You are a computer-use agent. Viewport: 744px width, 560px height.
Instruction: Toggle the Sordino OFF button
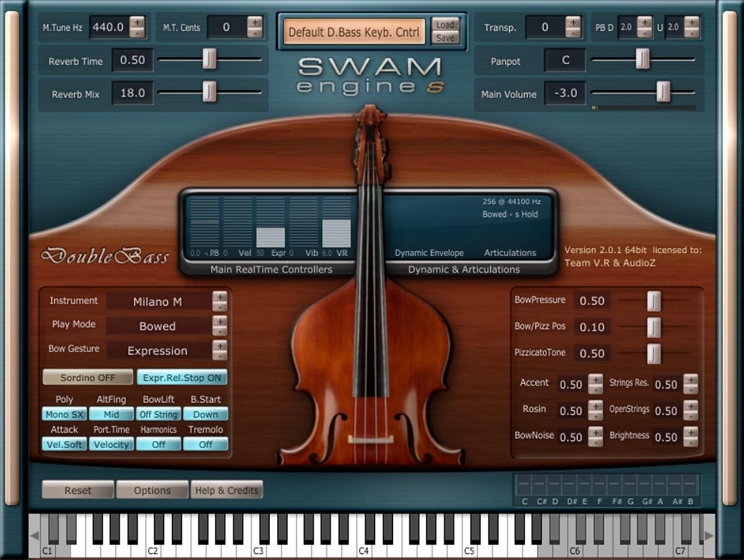[87, 377]
